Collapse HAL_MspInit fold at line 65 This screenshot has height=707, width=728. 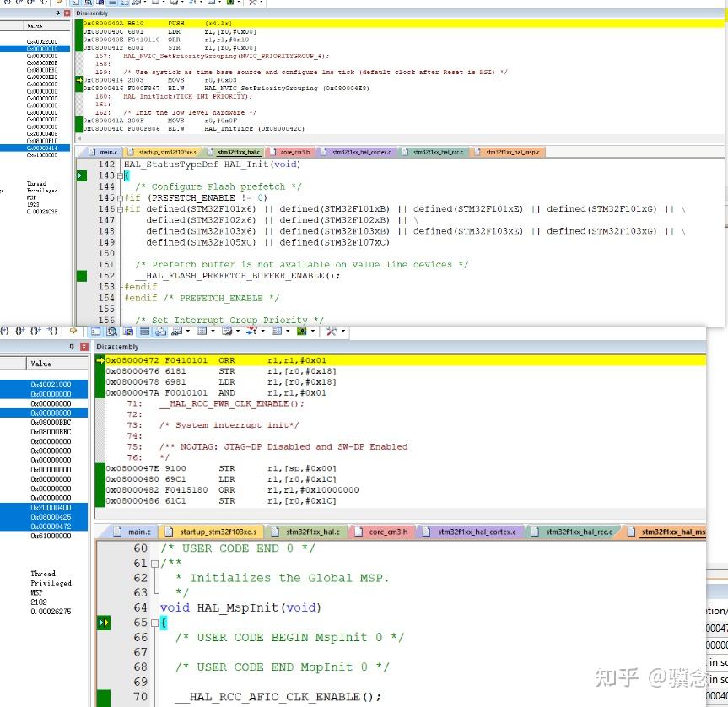(x=154, y=623)
